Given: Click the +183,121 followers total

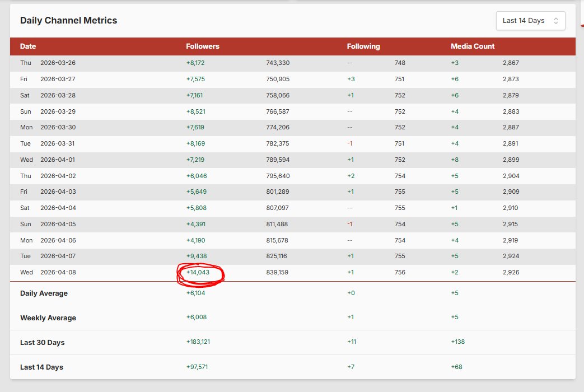Looking at the screenshot, I should point(198,342).
